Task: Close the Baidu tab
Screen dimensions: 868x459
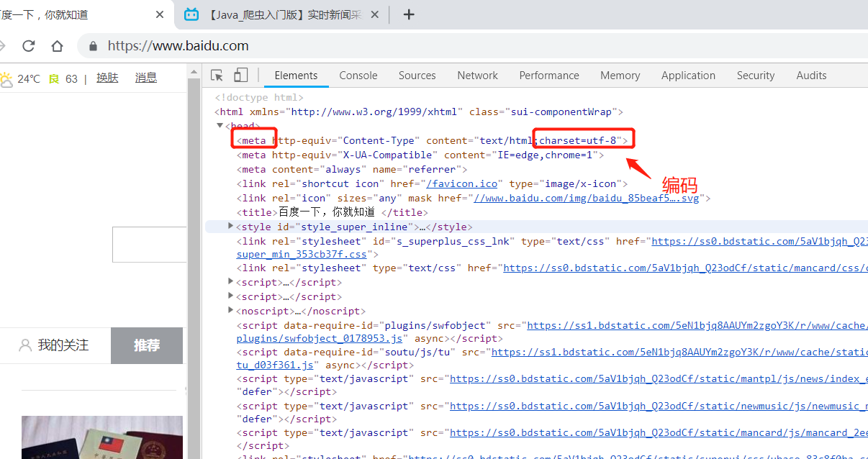Action: (160, 14)
